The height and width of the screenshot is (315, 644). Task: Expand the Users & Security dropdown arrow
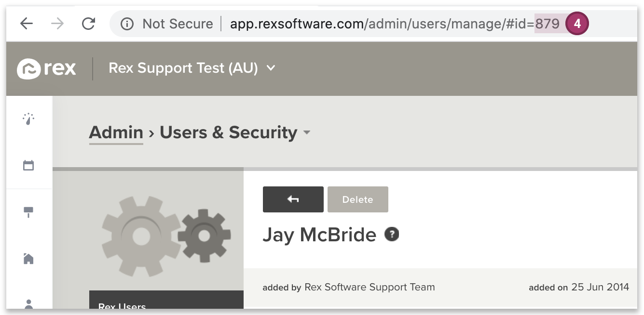coord(307,133)
